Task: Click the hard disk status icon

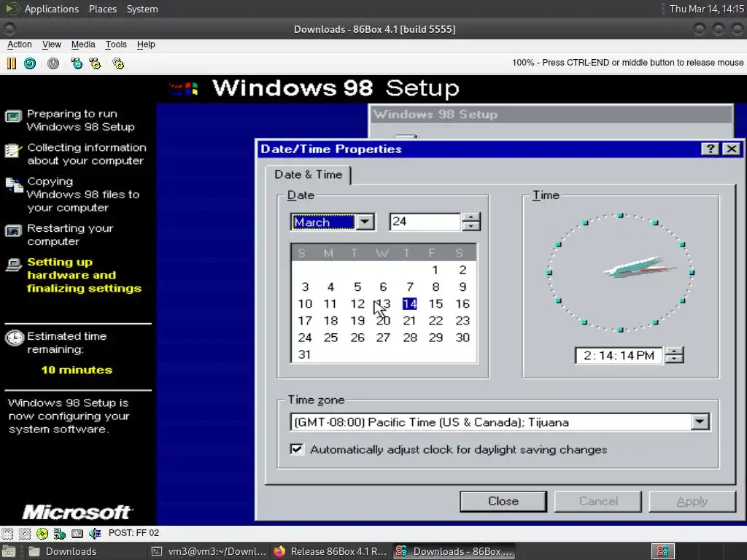Action: point(77,533)
